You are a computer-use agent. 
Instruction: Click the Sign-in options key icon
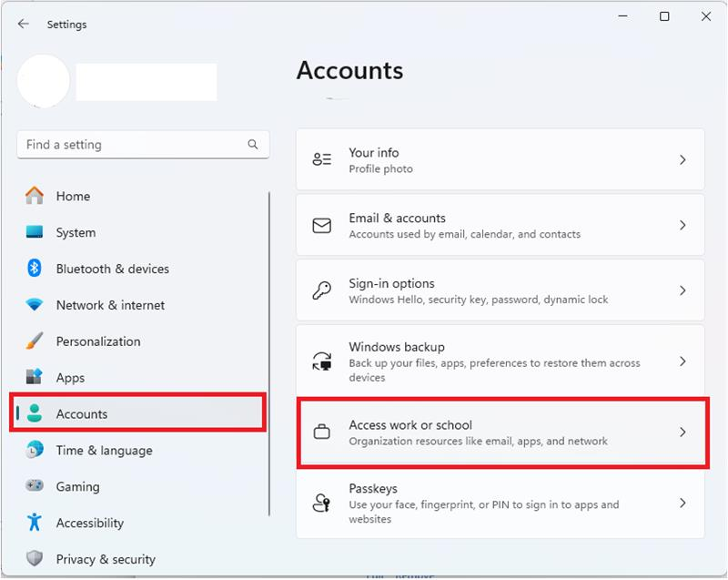click(x=322, y=290)
